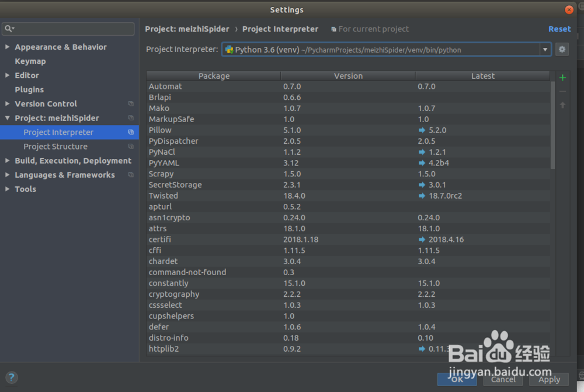The width and height of the screenshot is (584, 392).
Task: Select the PyYAML package row
Action: [348, 163]
